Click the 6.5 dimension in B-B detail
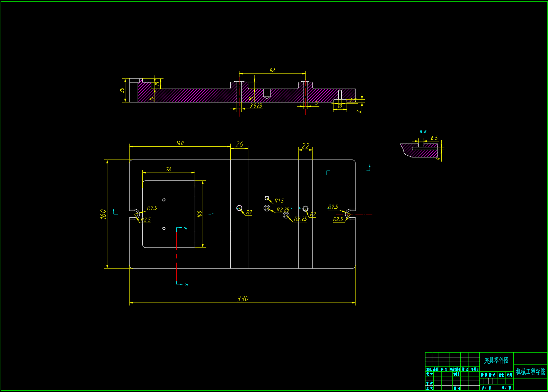548x392 pixels. click(x=434, y=138)
